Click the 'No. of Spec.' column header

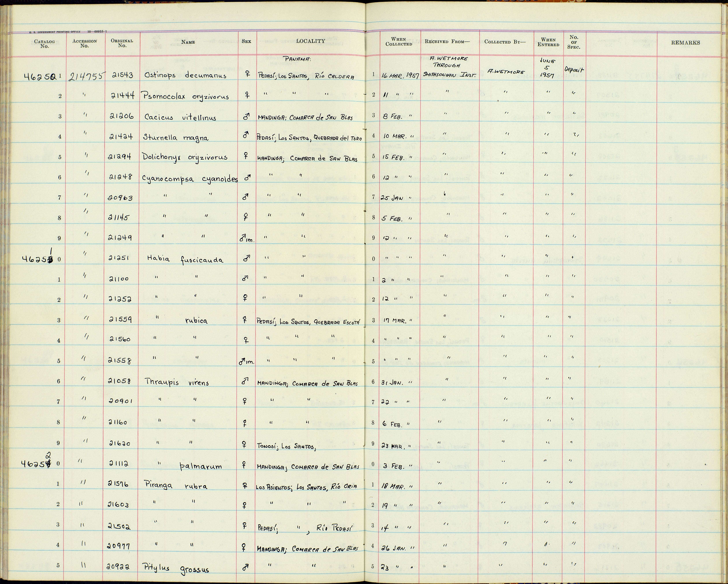pos(574,42)
